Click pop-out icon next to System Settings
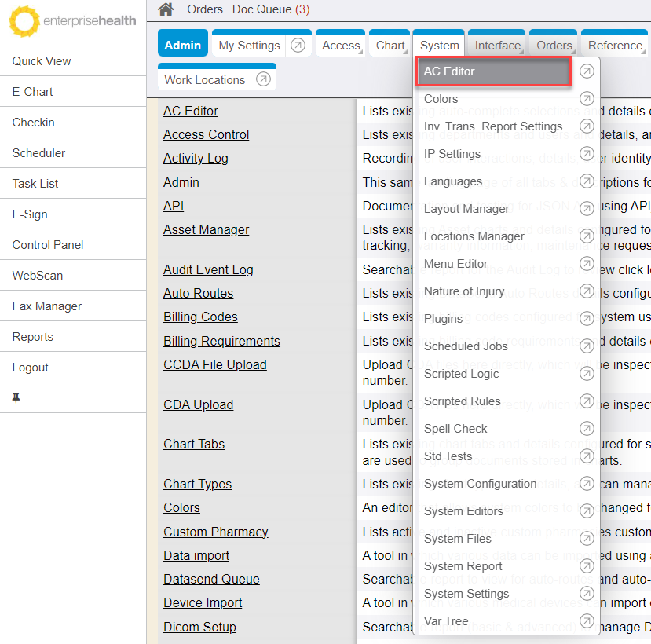Screen dimensions: 651x644 pyautogui.click(x=587, y=594)
